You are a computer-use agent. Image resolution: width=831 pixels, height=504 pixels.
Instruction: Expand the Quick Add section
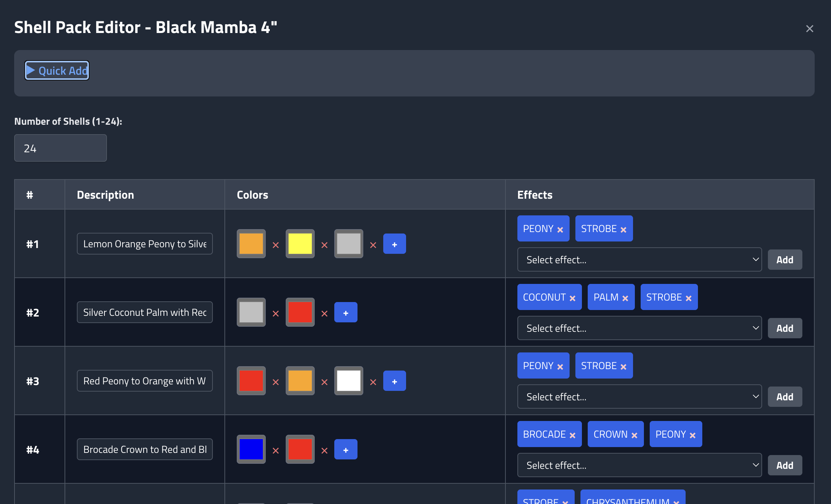(57, 71)
